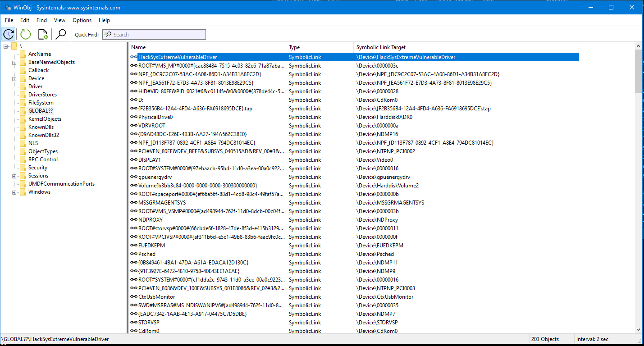Expand the Sessions tree node
Viewport: 644px width, 346px height.
pyautogui.click(x=14, y=176)
